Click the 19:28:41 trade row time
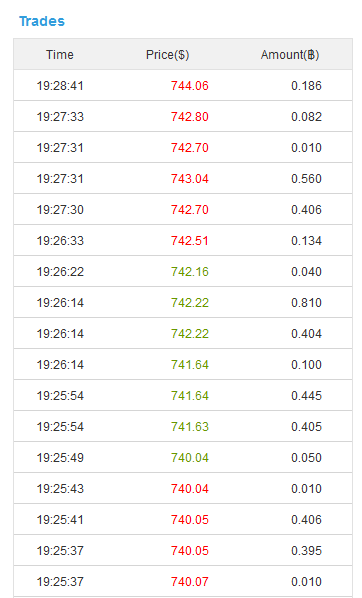 60,85
